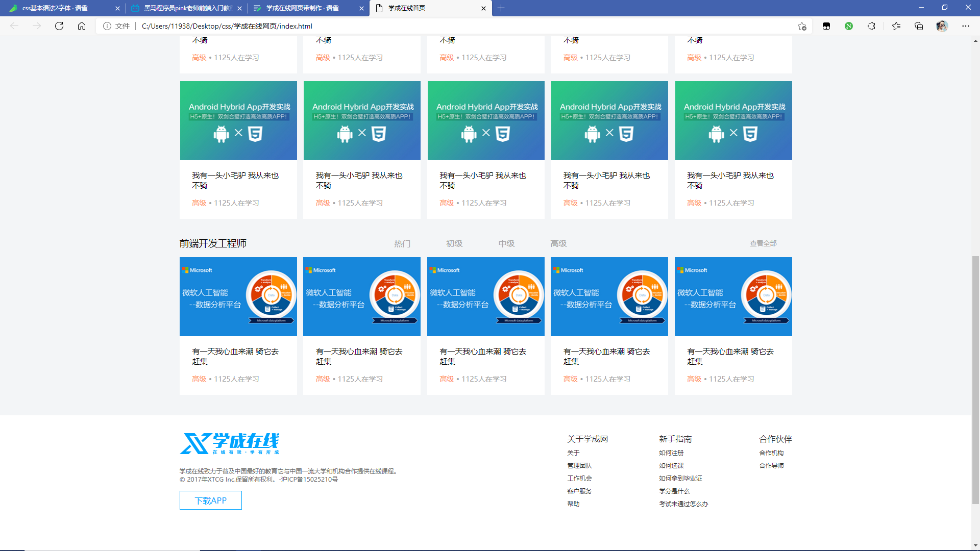Click the scrollbar up arrow
The width and height of the screenshot is (980, 551).
[975, 41]
